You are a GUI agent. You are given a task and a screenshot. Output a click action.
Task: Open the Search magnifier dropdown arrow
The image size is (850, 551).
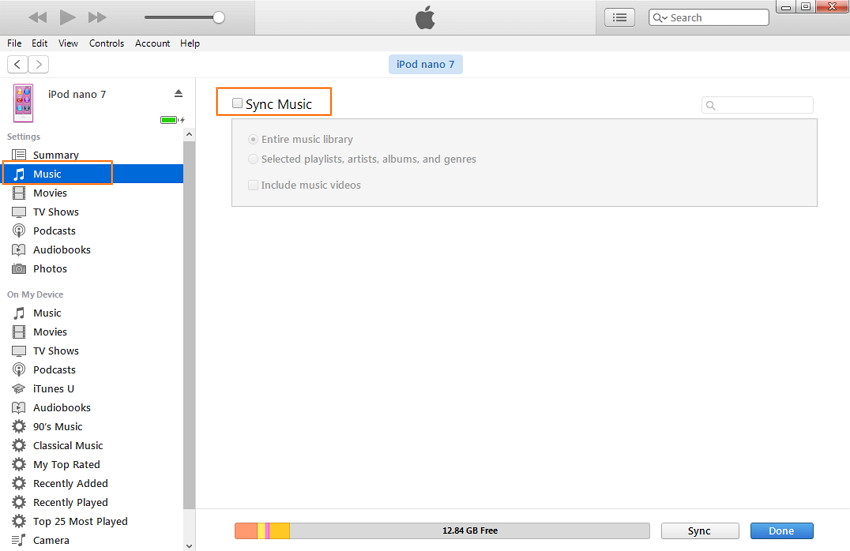click(x=661, y=18)
